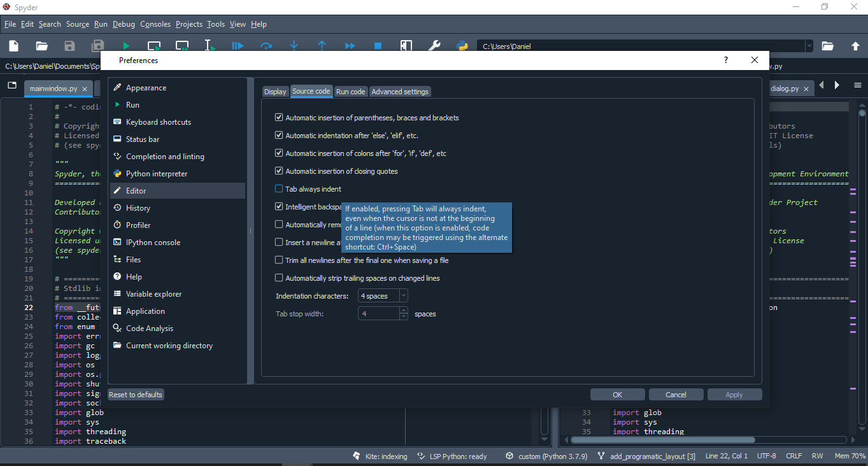Select the Keyboard shortcuts preferences page
This screenshot has width=868, height=466.
point(159,122)
